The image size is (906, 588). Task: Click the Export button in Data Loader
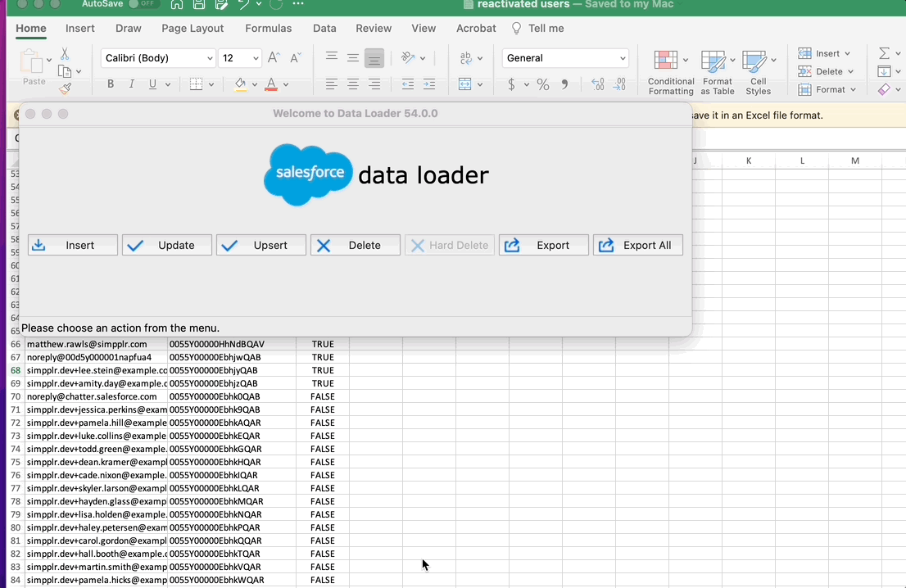point(544,245)
